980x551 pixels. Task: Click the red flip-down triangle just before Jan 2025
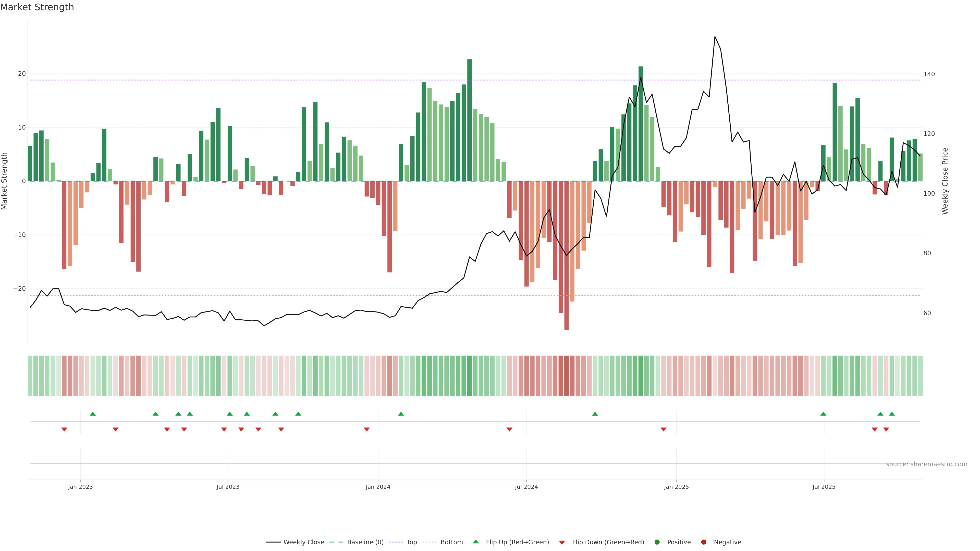(x=664, y=429)
